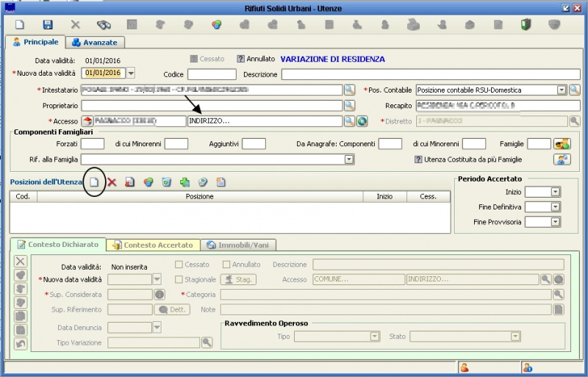Click the Dett. button
588x377 pixels.
coord(172,310)
